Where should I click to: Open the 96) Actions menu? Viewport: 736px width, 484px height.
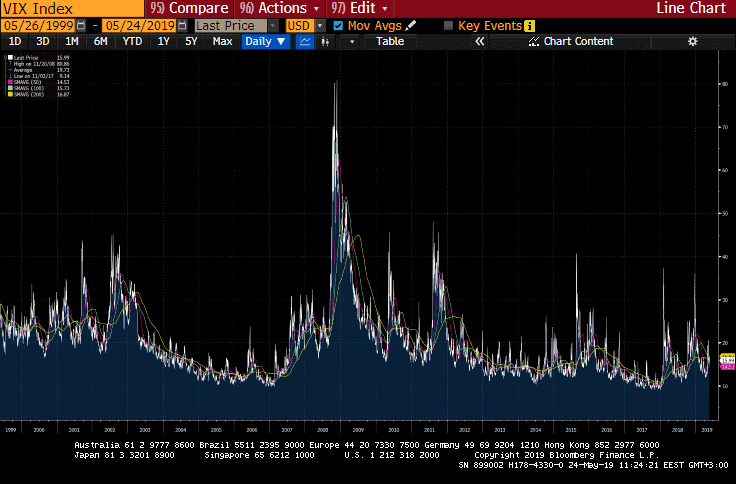pyautogui.click(x=280, y=8)
